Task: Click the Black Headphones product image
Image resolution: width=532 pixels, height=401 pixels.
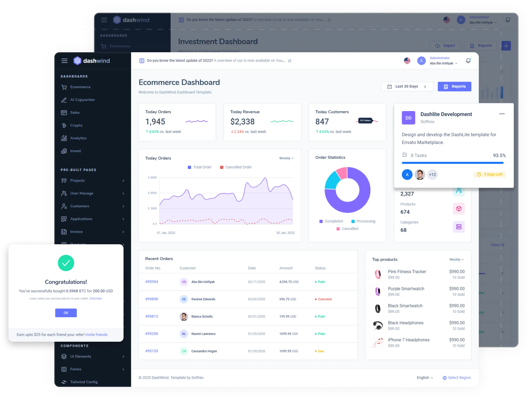Action: [378, 325]
